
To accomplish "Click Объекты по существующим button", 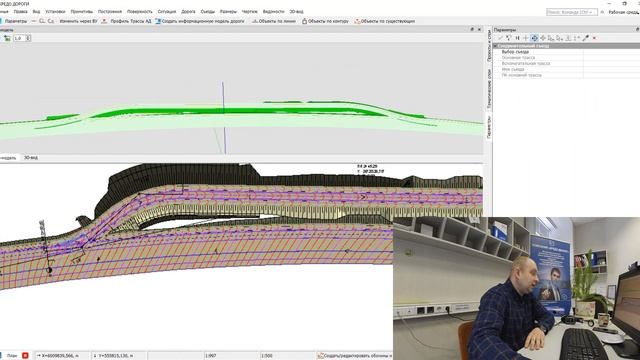I will point(384,21).
